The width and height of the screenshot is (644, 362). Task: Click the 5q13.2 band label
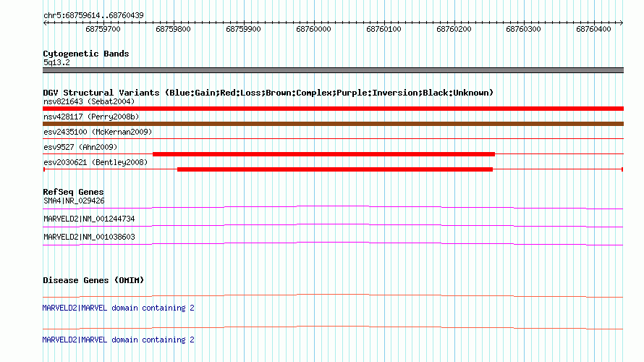coord(56,62)
